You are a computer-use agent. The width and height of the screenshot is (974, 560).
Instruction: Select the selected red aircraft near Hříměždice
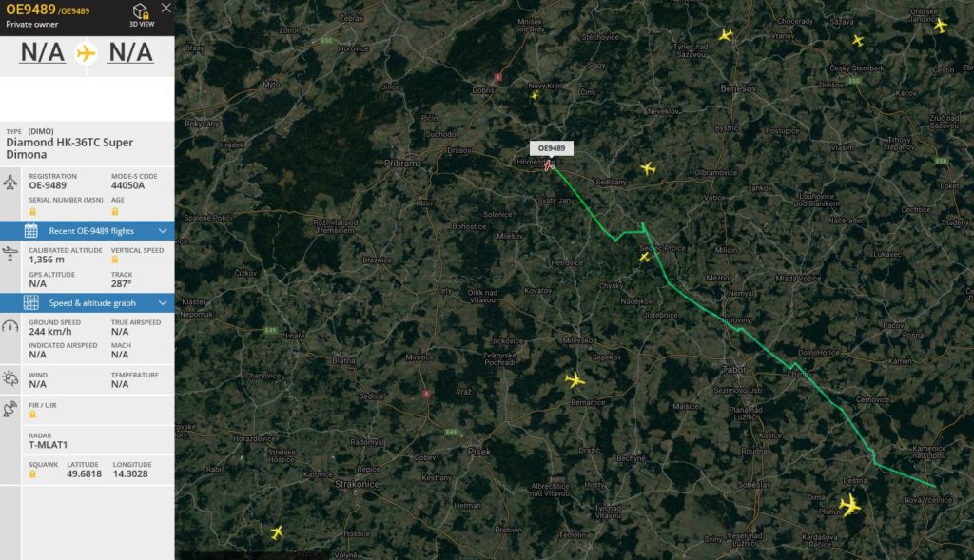(x=549, y=164)
